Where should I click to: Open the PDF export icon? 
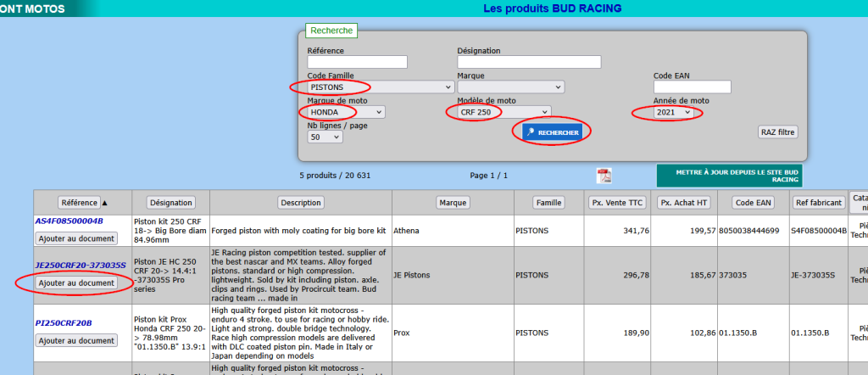pos(604,176)
